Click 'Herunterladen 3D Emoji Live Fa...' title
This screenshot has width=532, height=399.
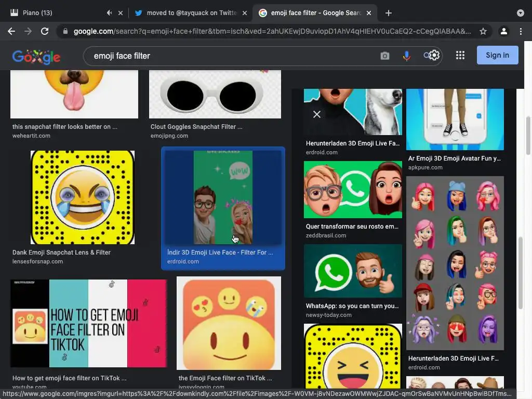pyautogui.click(x=353, y=143)
